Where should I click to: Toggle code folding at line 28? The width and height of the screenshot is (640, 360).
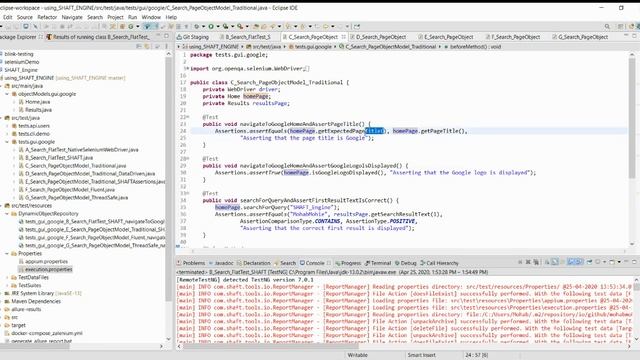[x=188, y=159]
